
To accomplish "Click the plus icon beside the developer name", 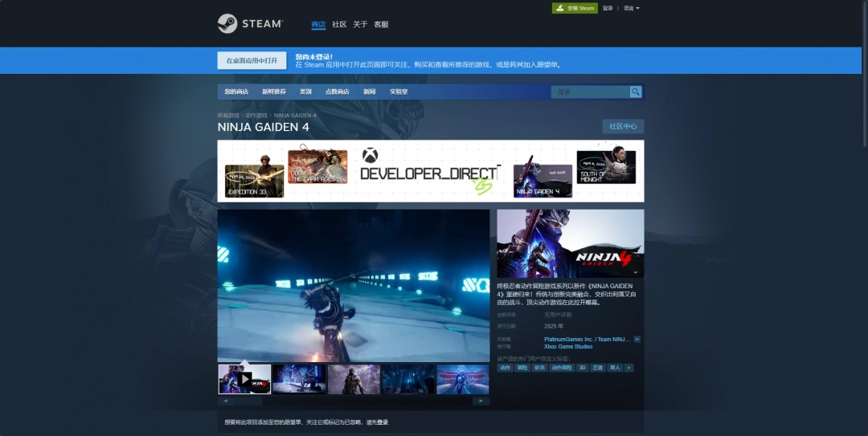I will tap(637, 340).
